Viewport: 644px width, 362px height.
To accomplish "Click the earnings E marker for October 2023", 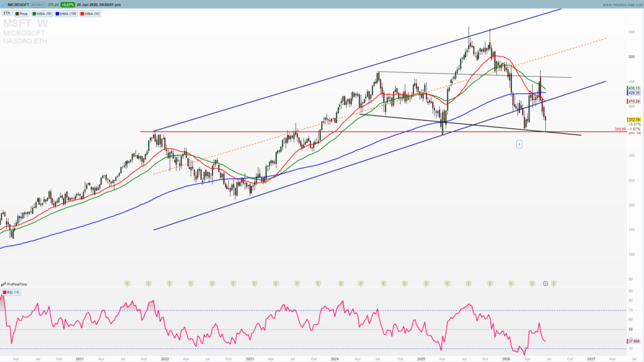I will [318, 283].
